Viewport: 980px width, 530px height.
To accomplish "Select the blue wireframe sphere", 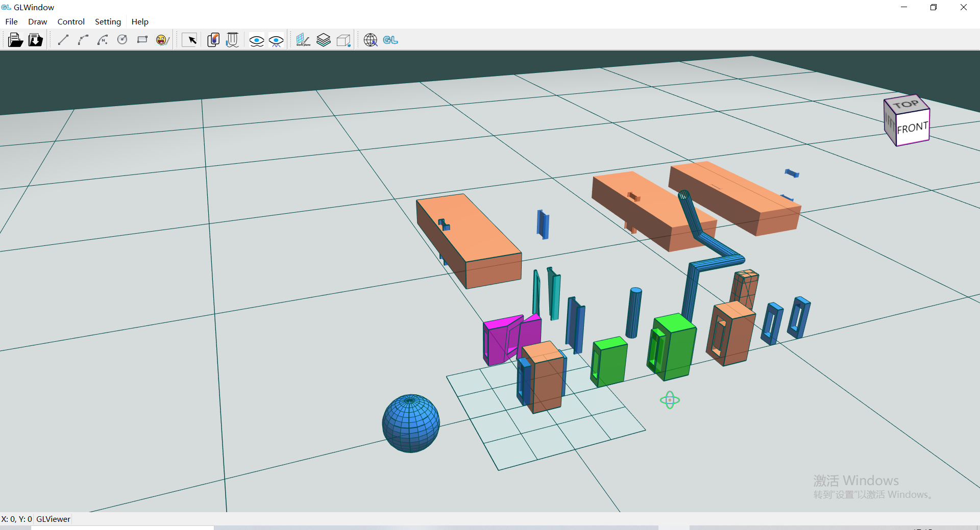I will [411, 423].
